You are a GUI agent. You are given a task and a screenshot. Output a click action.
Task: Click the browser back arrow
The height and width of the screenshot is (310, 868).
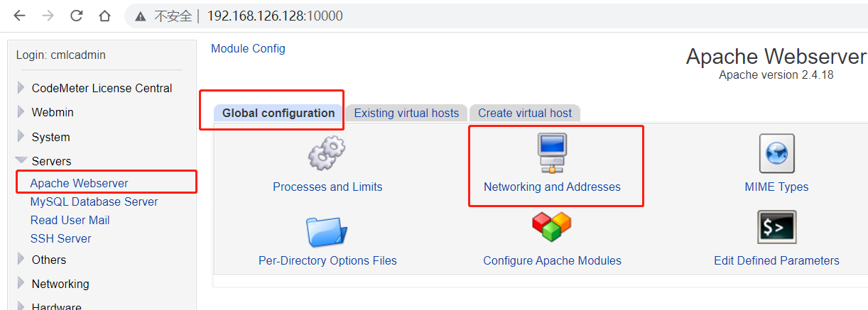pyautogui.click(x=19, y=16)
